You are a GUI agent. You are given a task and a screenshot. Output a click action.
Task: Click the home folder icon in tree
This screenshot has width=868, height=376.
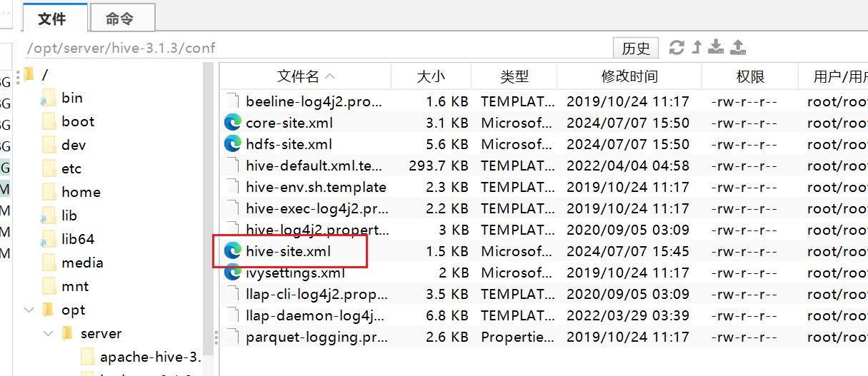click(49, 193)
